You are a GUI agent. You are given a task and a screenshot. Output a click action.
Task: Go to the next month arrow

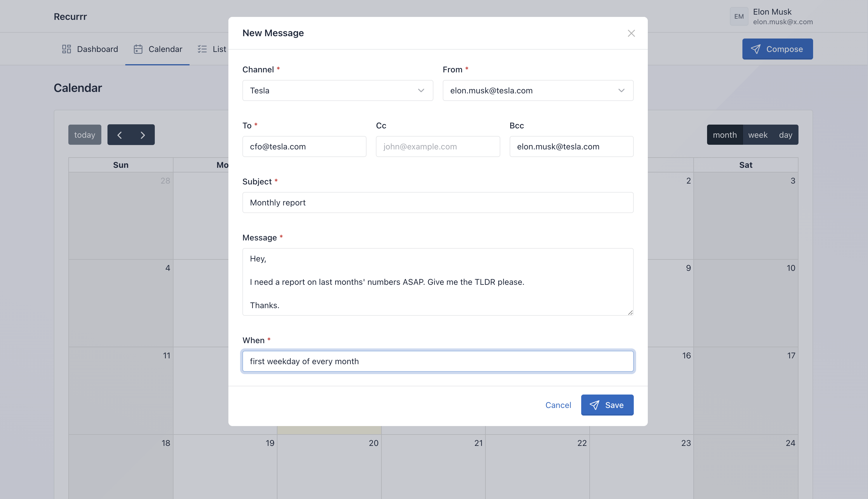(x=143, y=135)
